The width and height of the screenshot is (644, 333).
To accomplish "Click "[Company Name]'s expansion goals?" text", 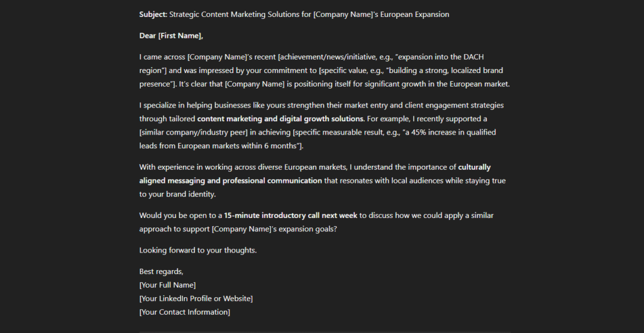I will (x=274, y=229).
